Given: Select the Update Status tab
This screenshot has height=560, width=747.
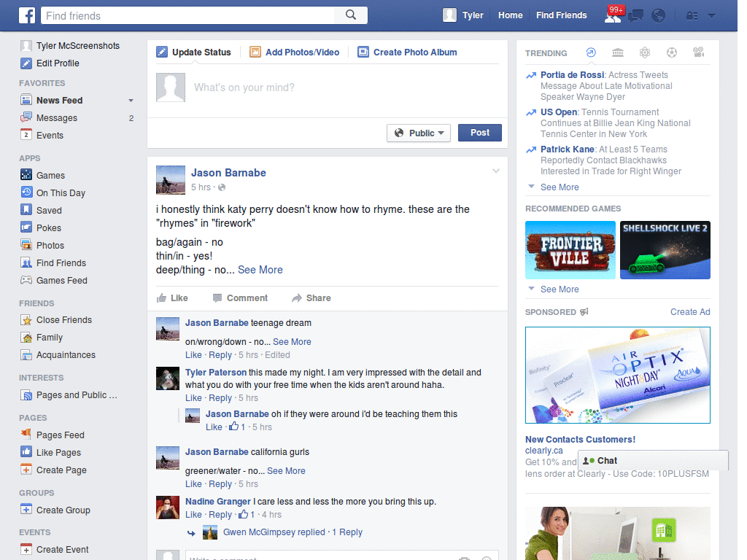Looking at the screenshot, I should click(194, 52).
